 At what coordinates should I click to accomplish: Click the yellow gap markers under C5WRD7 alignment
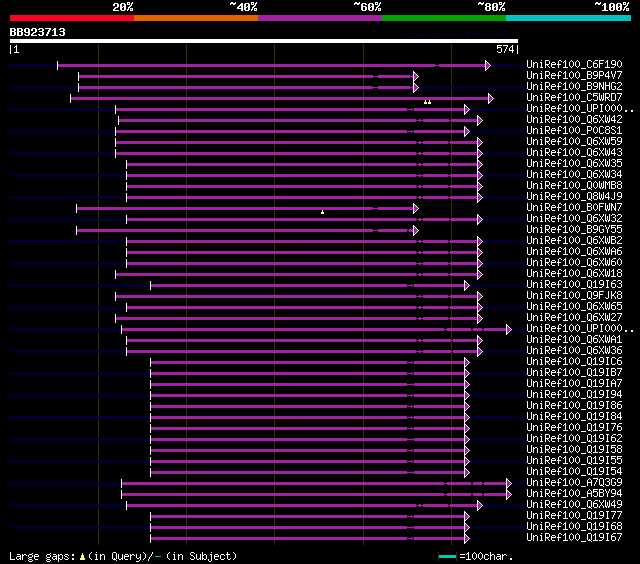pos(427,102)
